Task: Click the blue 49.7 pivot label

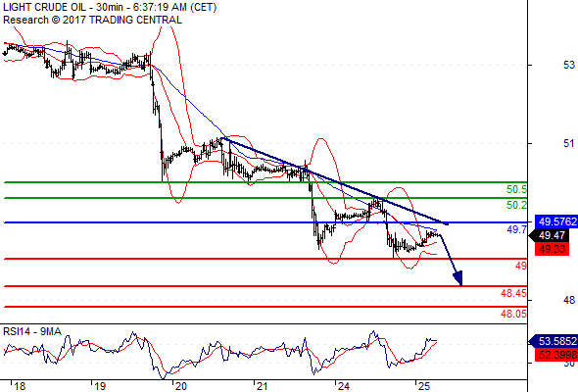Action: (516, 229)
